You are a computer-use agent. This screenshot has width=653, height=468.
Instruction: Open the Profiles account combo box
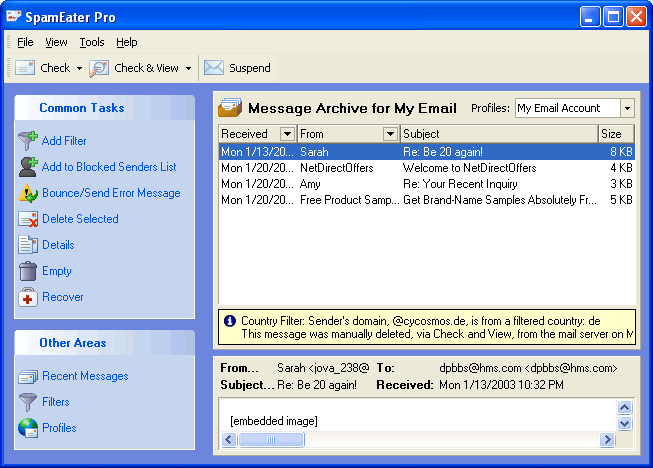627,109
